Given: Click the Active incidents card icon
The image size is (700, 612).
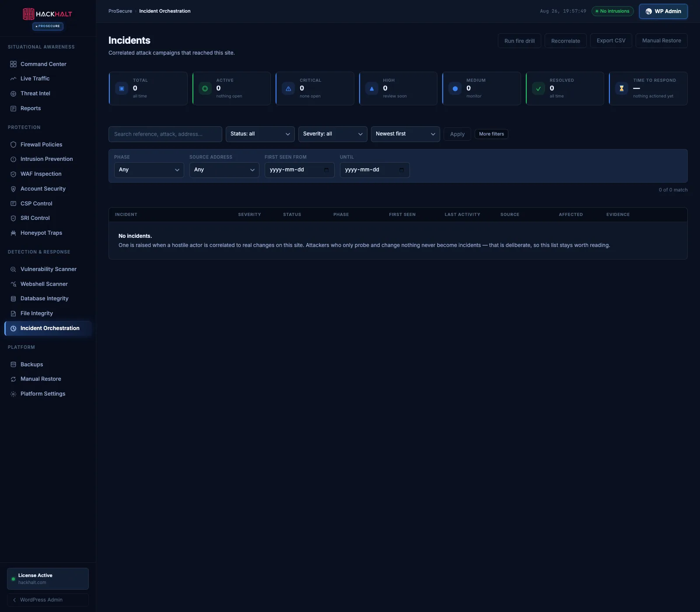Looking at the screenshot, I should [x=205, y=89].
